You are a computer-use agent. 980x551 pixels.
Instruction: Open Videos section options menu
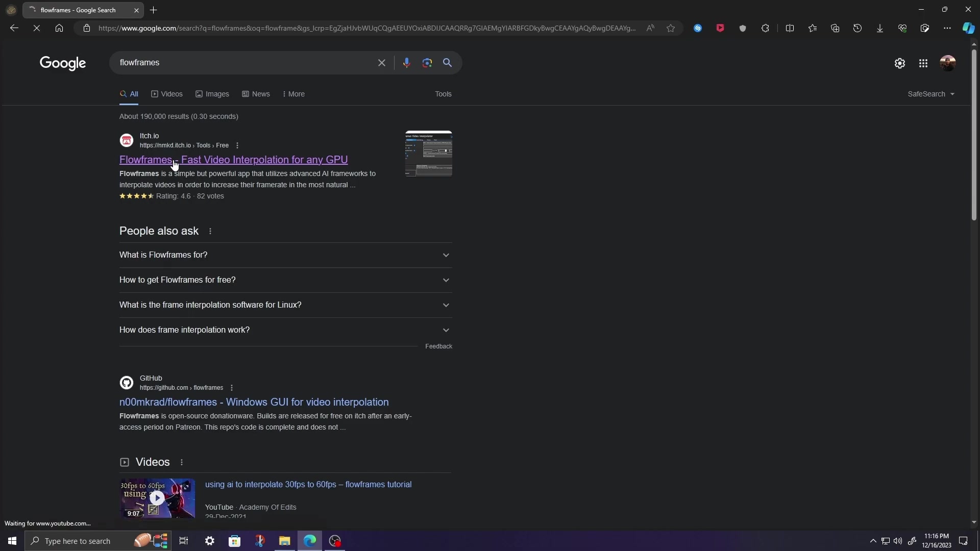182,462
